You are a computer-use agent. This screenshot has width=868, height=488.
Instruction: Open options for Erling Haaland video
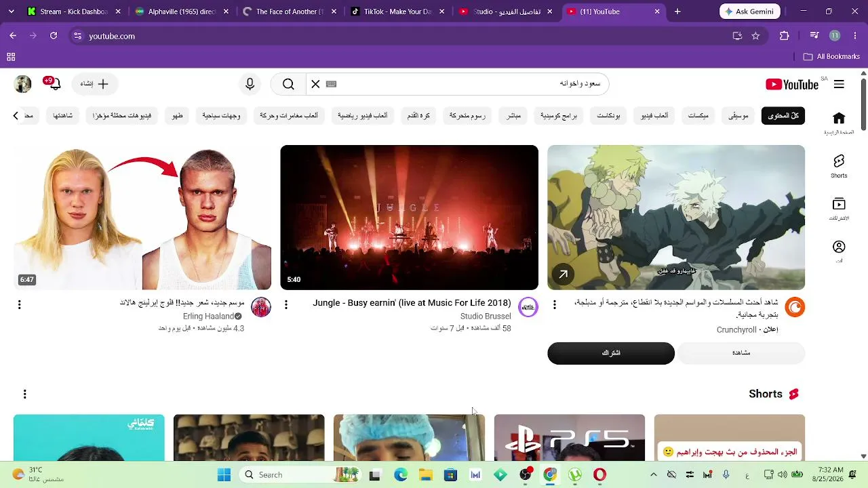tap(19, 305)
